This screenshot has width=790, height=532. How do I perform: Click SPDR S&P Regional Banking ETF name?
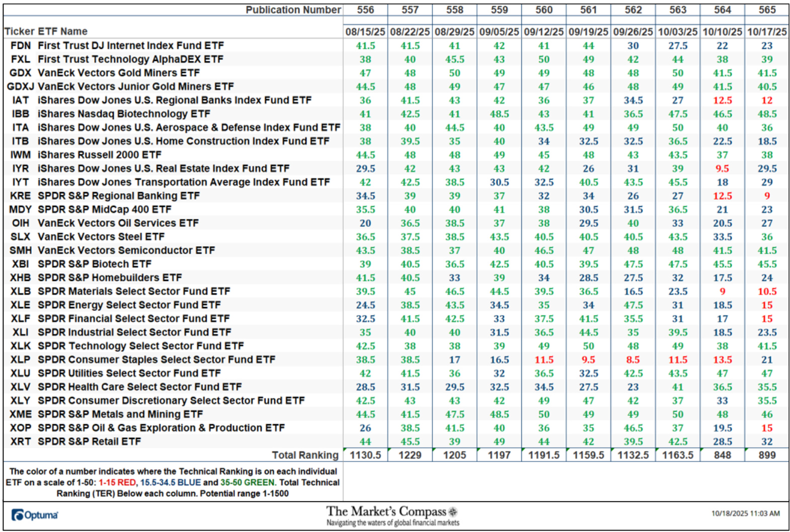[x=119, y=195]
